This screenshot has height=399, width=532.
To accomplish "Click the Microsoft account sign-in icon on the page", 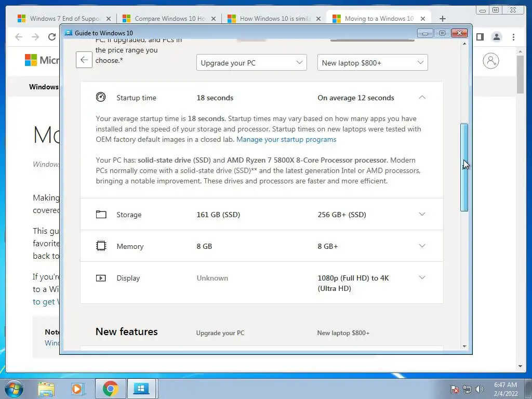I will pyautogui.click(x=490, y=61).
